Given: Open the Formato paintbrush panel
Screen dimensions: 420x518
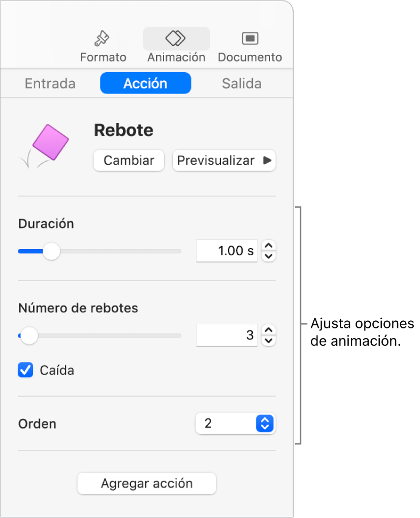Looking at the screenshot, I should coord(103,39).
